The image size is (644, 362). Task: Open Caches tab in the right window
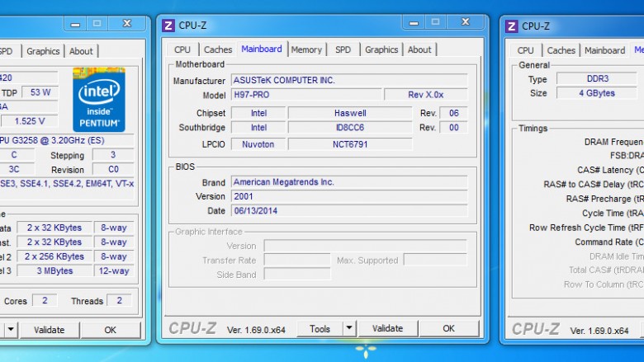(x=561, y=50)
